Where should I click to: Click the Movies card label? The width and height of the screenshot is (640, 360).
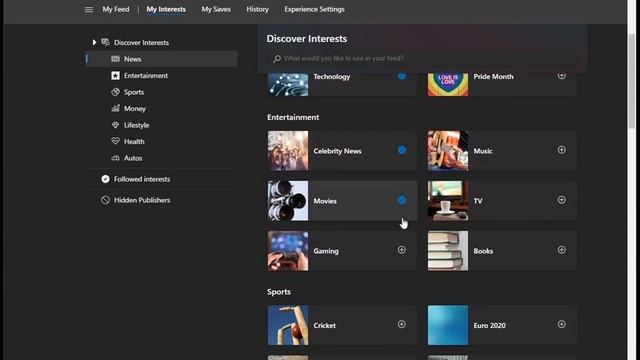(325, 201)
